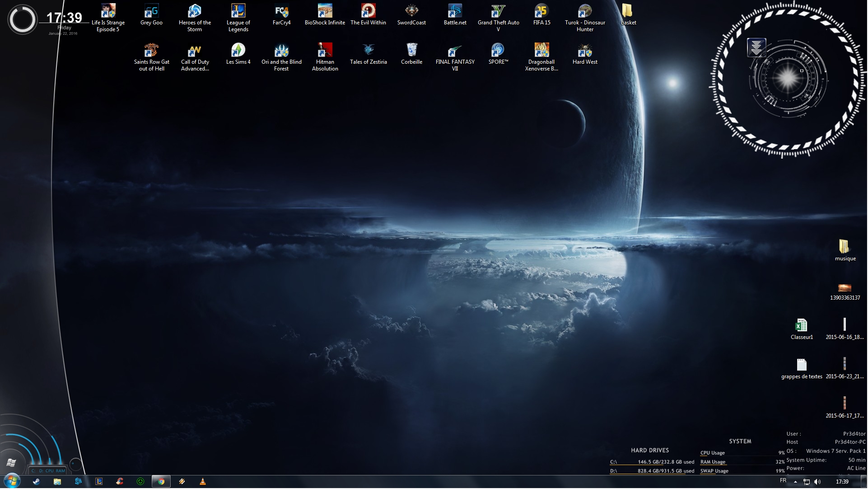Click the RAM Usage meter
This screenshot has width=868, height=489.
tap(743, 462)
